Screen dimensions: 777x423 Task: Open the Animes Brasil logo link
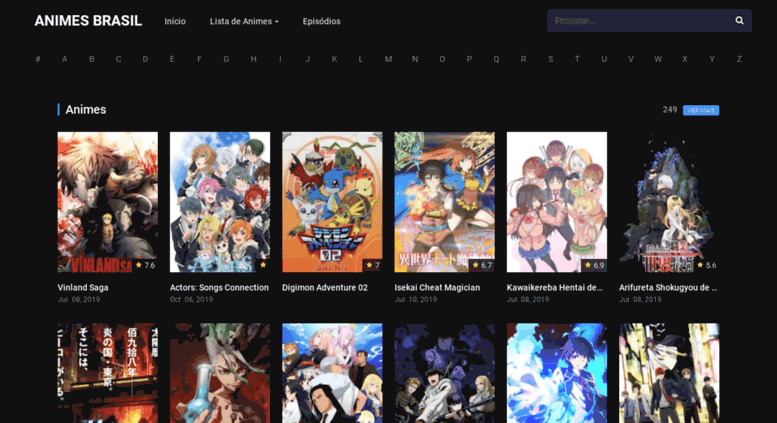pos(88,21)
